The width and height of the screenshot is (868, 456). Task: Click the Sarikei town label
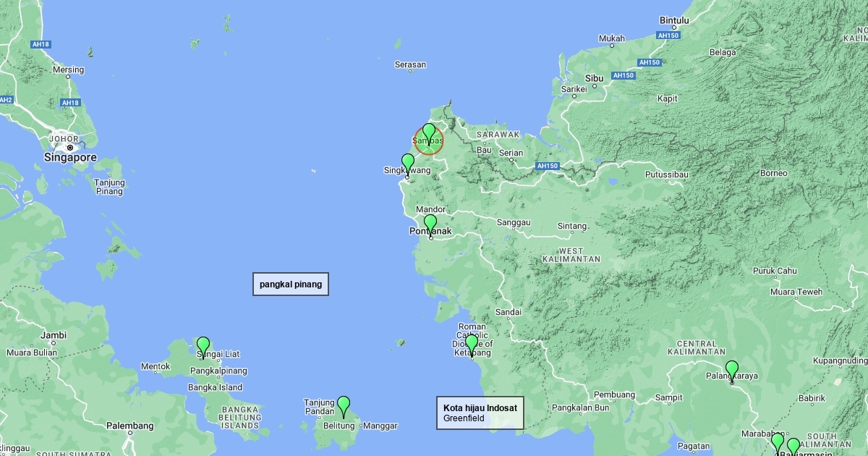pyautogui.click(x=574, y=89)
